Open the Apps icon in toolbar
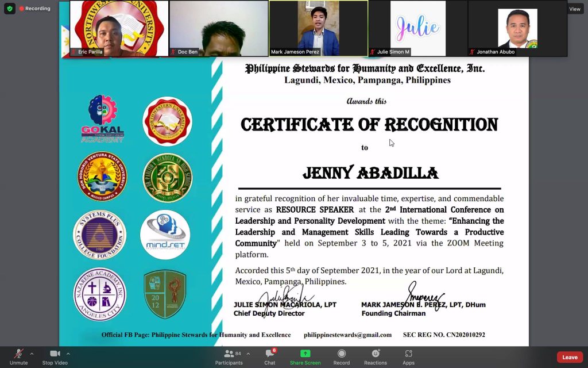 pos(408,354)
